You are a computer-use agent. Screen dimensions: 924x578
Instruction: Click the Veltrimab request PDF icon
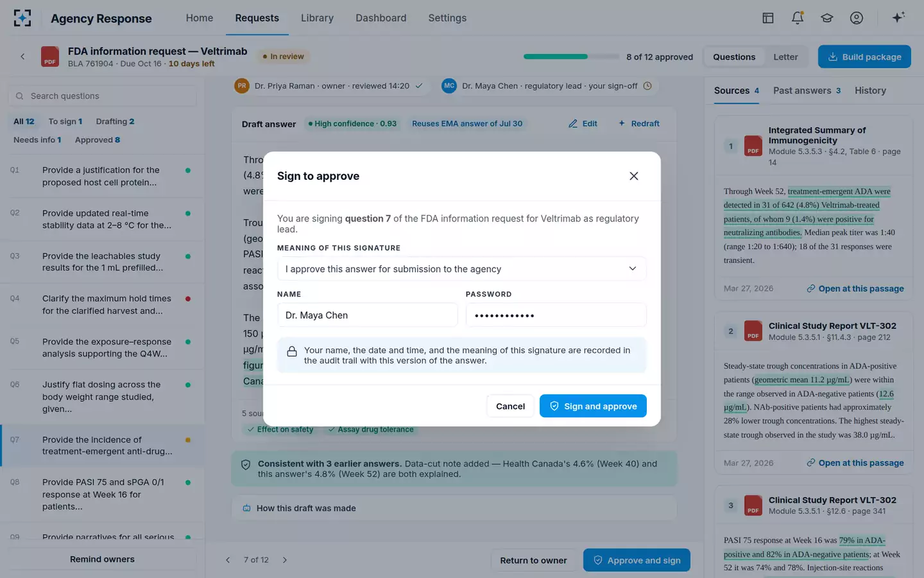50,57
